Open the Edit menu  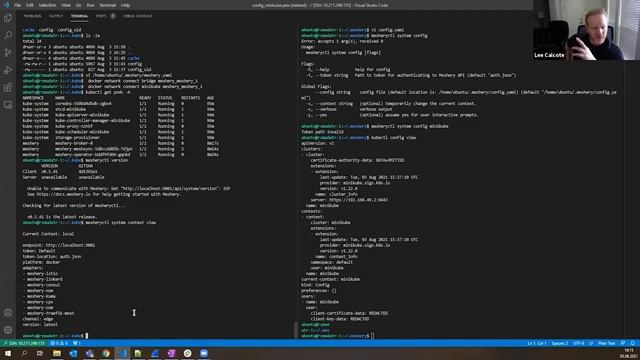[x=30, y=5]
